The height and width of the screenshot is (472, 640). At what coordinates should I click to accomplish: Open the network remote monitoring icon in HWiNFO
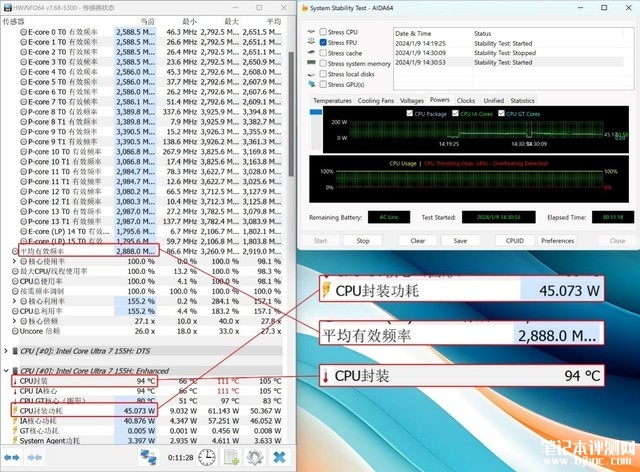[148, 457]
